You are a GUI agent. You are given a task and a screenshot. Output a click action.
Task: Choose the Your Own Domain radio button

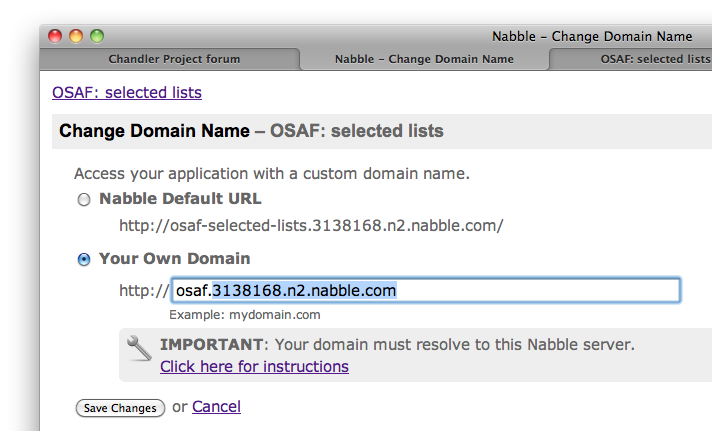pos(84,260)
